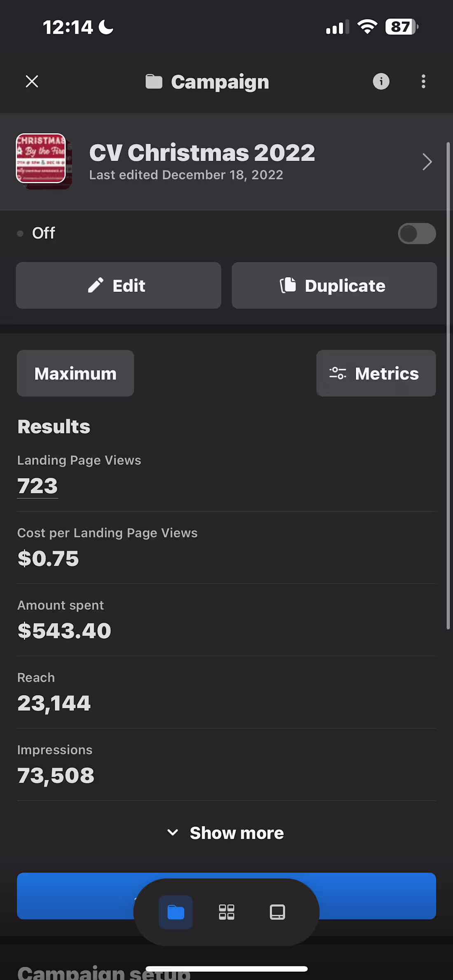This screenshot has height=980, width=453.
Task: Open the three-dot more options menu
Action: click(x=423, y=82)
